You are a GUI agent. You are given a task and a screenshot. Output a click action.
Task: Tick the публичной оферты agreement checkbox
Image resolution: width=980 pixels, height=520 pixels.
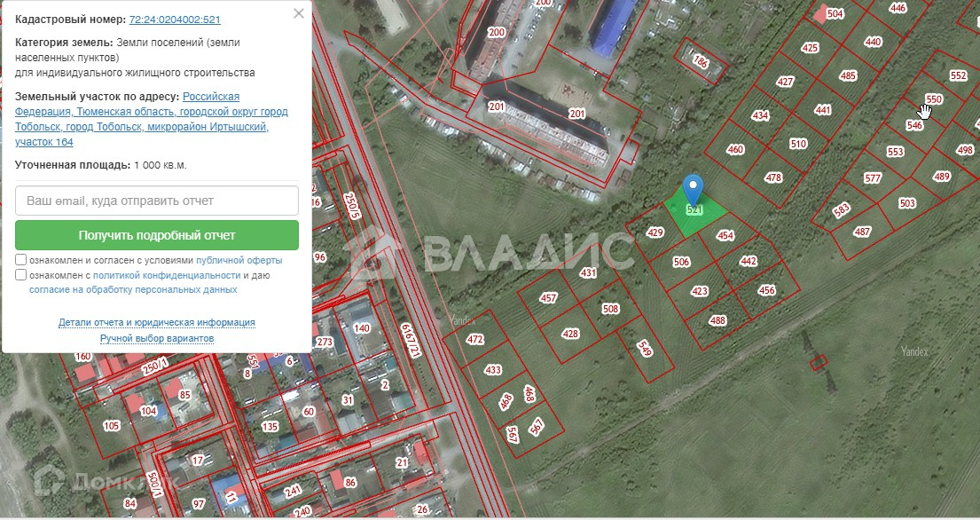click(x=20, y=259)
